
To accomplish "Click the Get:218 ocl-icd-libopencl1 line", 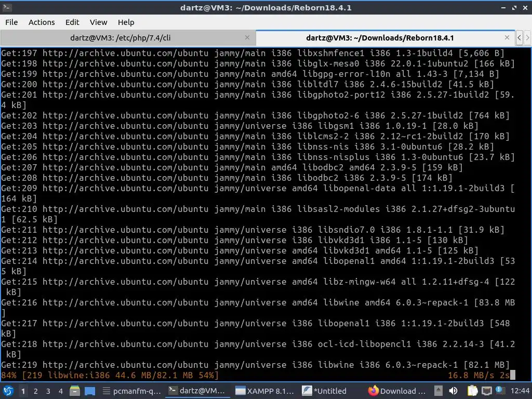I will pyautogui.click(x=258, y=349).
